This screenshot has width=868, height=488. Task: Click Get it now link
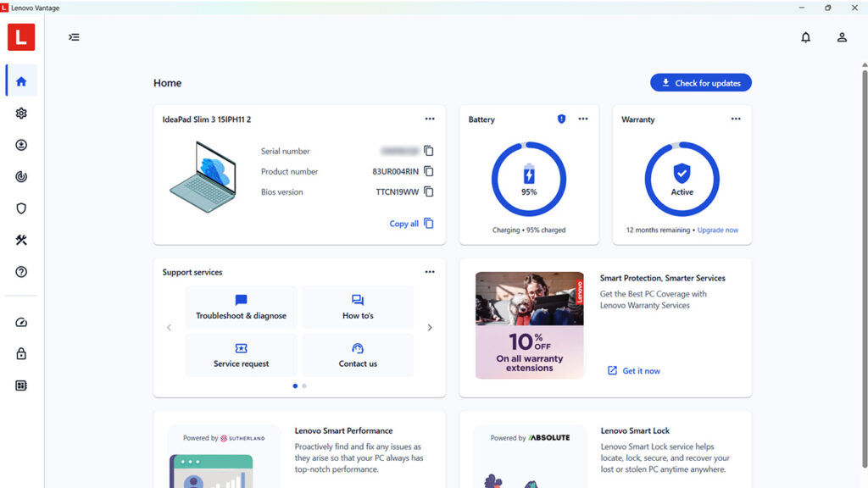pos(634,371)
